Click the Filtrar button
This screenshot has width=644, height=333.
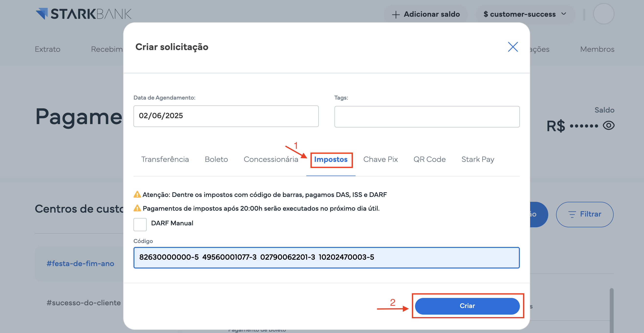(584, 214)
